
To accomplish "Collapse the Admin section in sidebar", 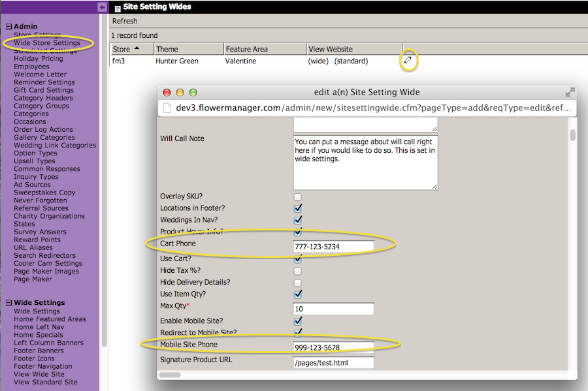I will (x=9, y=27).
